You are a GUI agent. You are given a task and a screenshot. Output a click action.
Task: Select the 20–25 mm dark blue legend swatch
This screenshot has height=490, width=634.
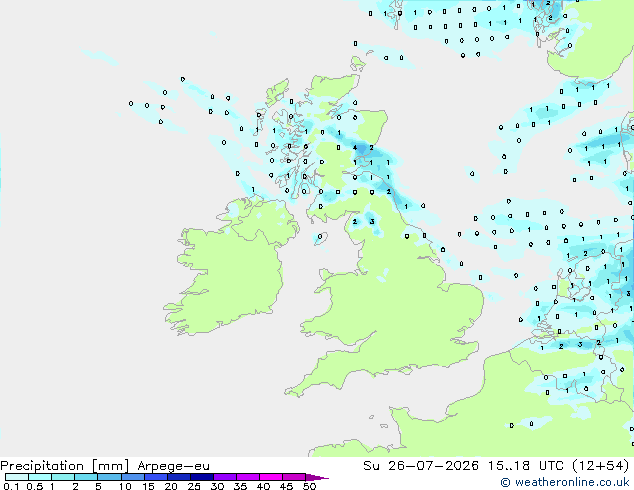[x=178, y=477]
